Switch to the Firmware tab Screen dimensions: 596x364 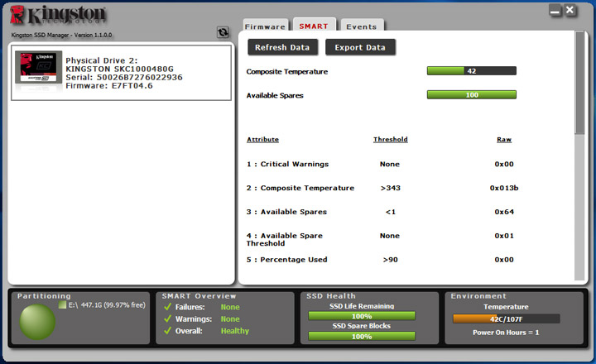click(x=266, y=25)
